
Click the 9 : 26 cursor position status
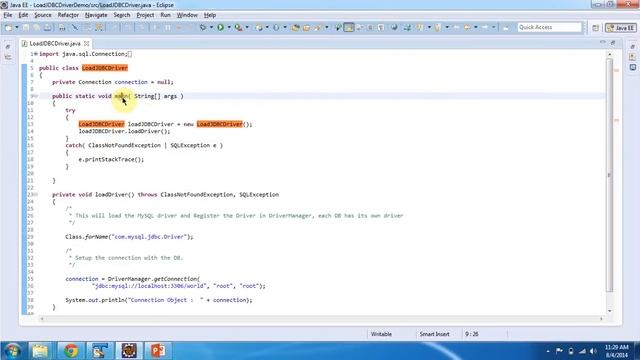[x=471, y=334]
